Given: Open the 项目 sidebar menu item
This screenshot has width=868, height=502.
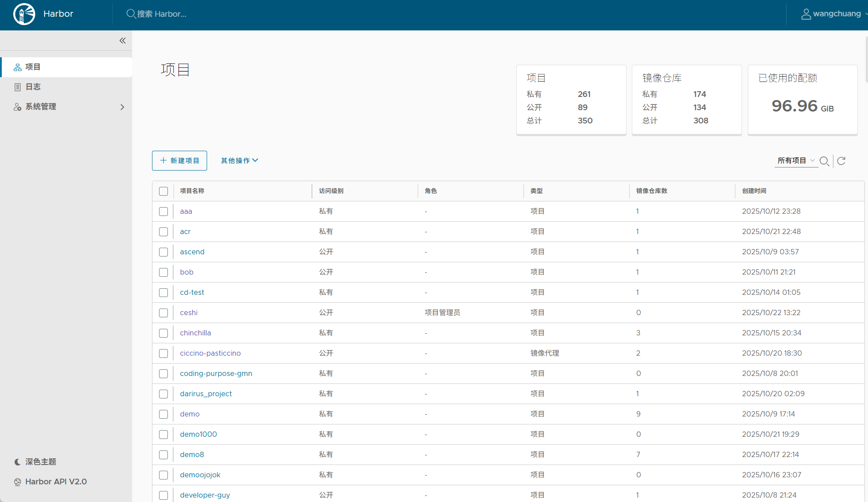Looking at the screenshot, I should 33,67.
